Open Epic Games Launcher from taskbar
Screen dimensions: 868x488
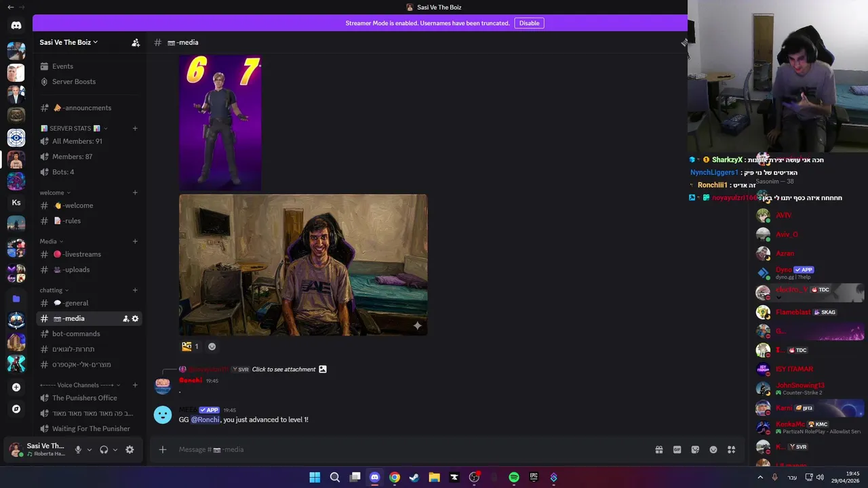click(534, 477)
